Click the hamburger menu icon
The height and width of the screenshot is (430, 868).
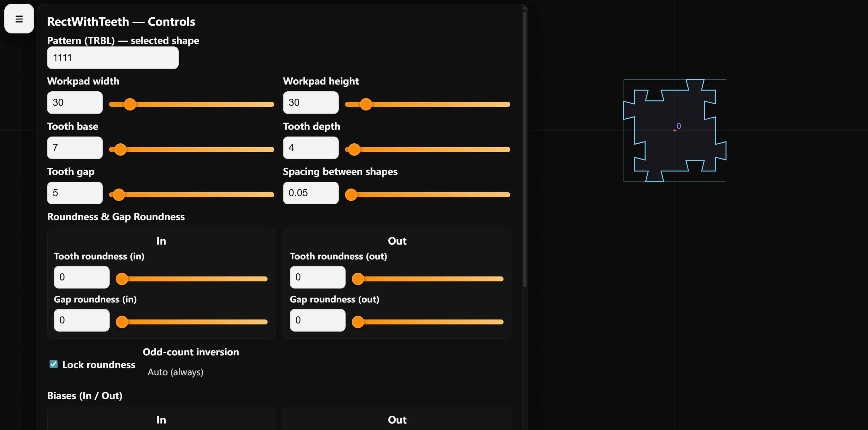pyautogui.click(x=19, y=19)
